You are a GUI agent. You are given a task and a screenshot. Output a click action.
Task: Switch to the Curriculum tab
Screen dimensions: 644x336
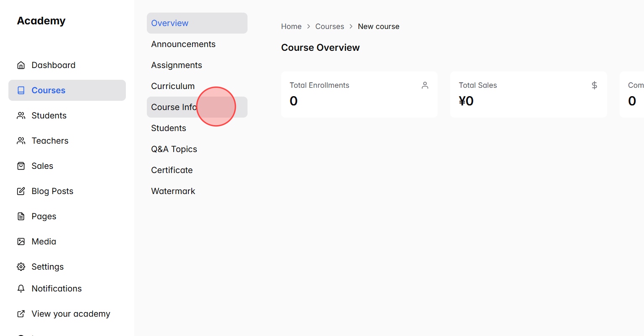pos(173,86)
